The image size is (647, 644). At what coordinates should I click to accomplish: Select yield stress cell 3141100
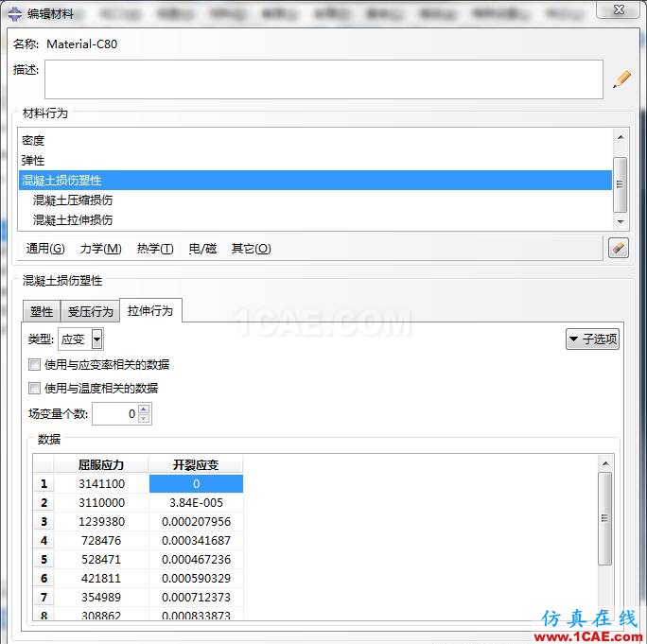click(101, 483)
